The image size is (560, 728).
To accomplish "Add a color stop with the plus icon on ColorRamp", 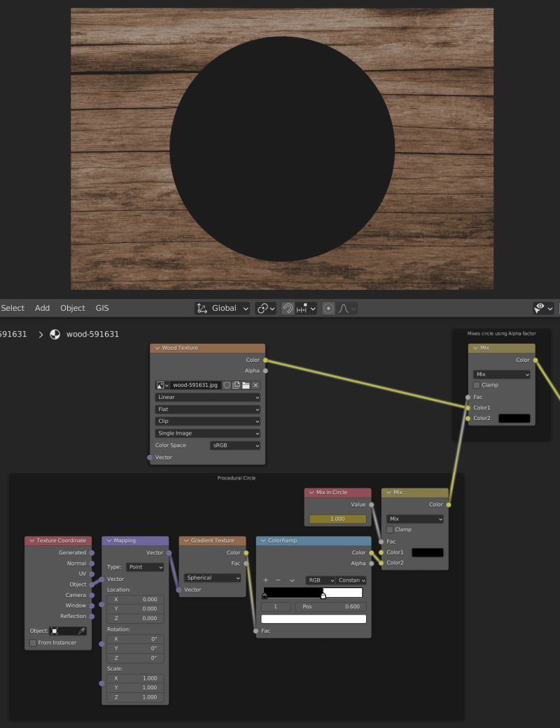I will [265, 580].
